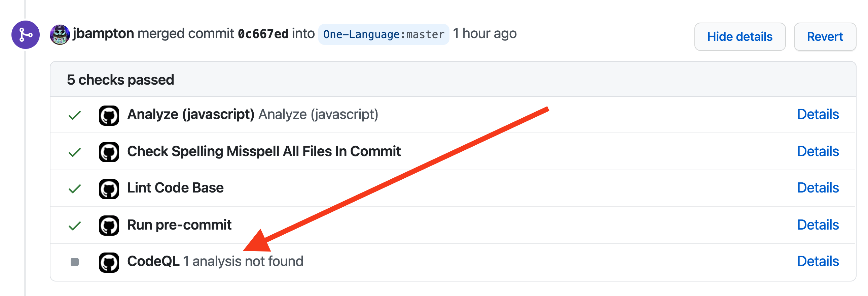Screen dimensions: 868x296
Task: Open Details for Run pre-commit
Action: click(x=818, y=225)
